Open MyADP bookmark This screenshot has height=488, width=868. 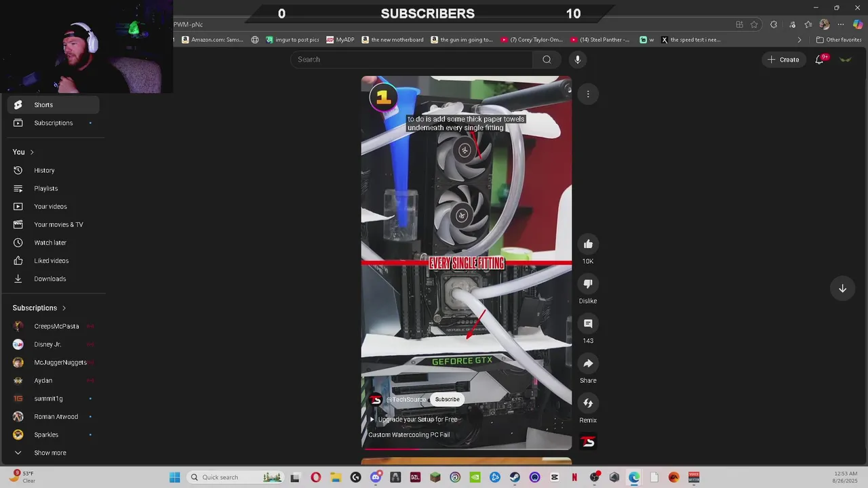pyautogui.click(x=340, y=40)
